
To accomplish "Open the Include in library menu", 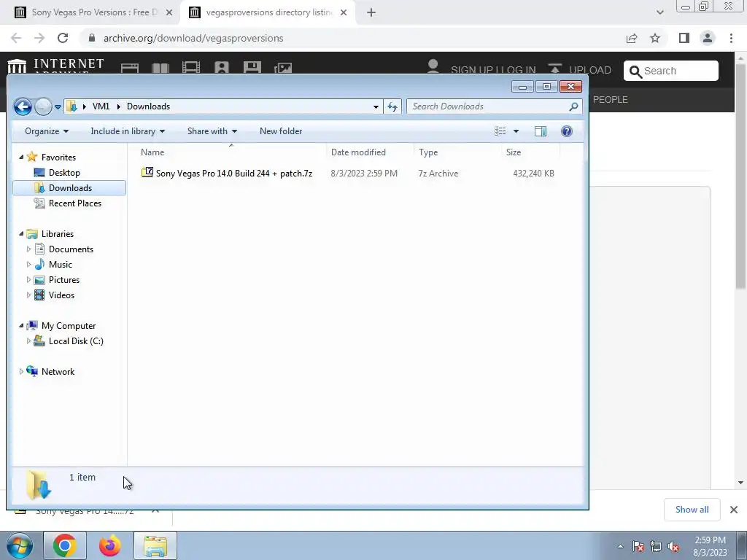I will click(128, 131).
